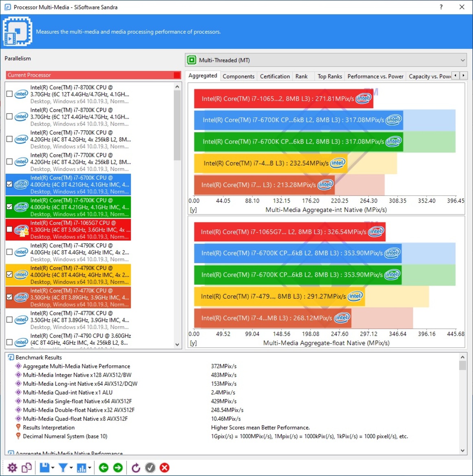The width and height of the screenshot is (473, 476).
Task: Switch to the Certification tab
Action: click(275, 76)
